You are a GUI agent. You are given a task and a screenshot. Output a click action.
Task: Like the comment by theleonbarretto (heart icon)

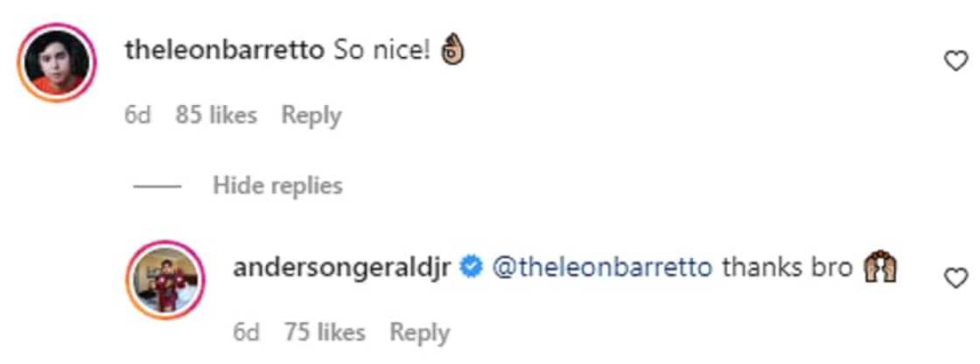pos(956,60)
